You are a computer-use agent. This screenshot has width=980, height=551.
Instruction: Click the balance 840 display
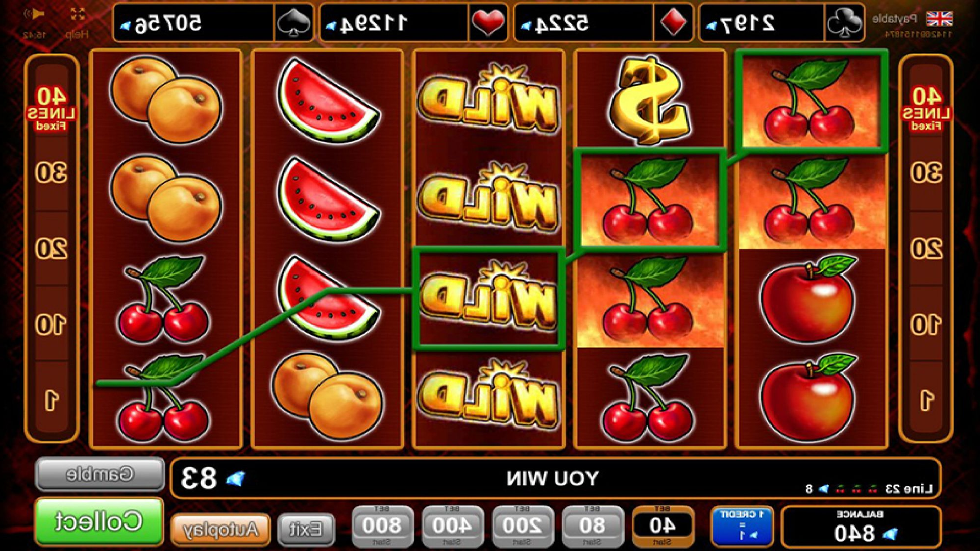tap(861, 527)
